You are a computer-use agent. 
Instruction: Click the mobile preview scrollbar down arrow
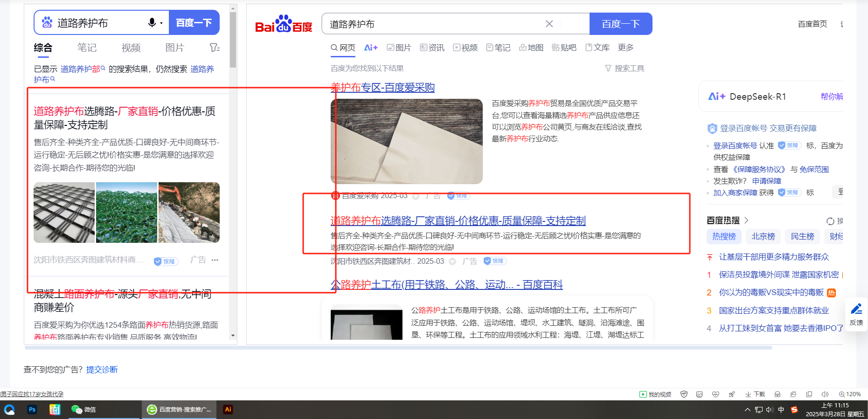(233, 336)
